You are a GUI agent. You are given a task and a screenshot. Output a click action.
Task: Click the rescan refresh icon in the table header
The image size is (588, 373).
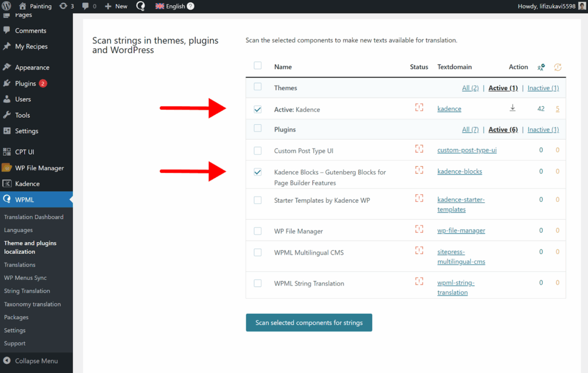[557, 67]
